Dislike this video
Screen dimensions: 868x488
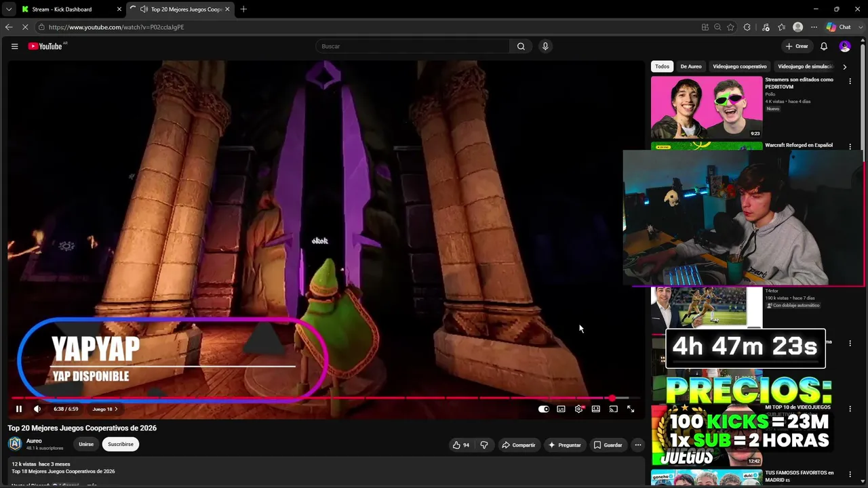click(484, 445)
